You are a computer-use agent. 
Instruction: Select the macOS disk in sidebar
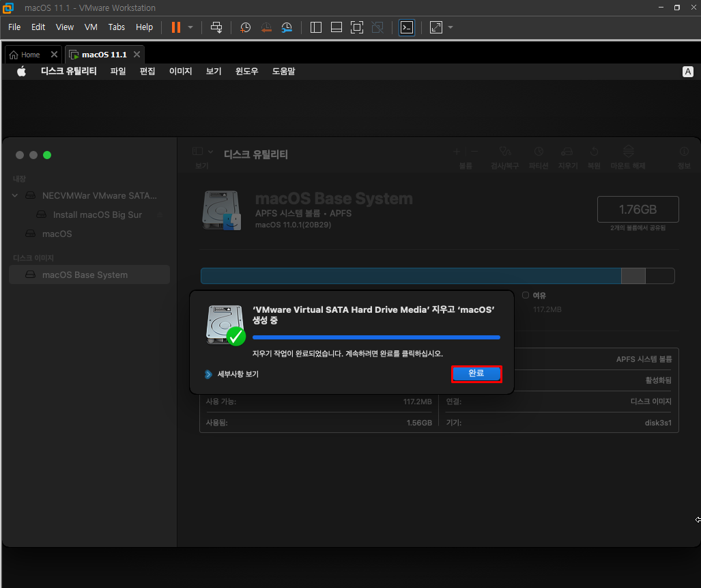click(89, 234)
